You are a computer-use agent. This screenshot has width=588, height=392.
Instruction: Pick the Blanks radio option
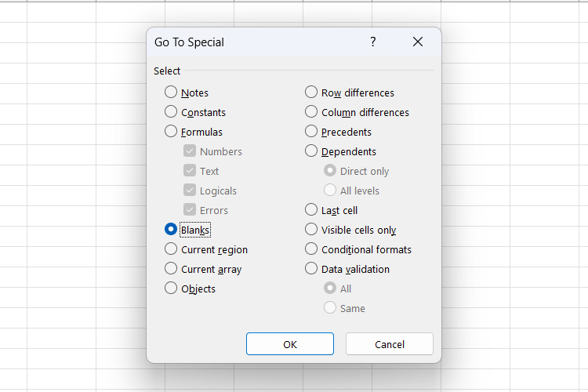[171, 230]
